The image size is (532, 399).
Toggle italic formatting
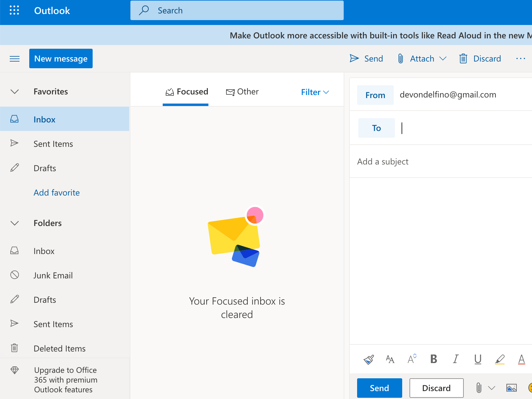[x=456, y=359]
